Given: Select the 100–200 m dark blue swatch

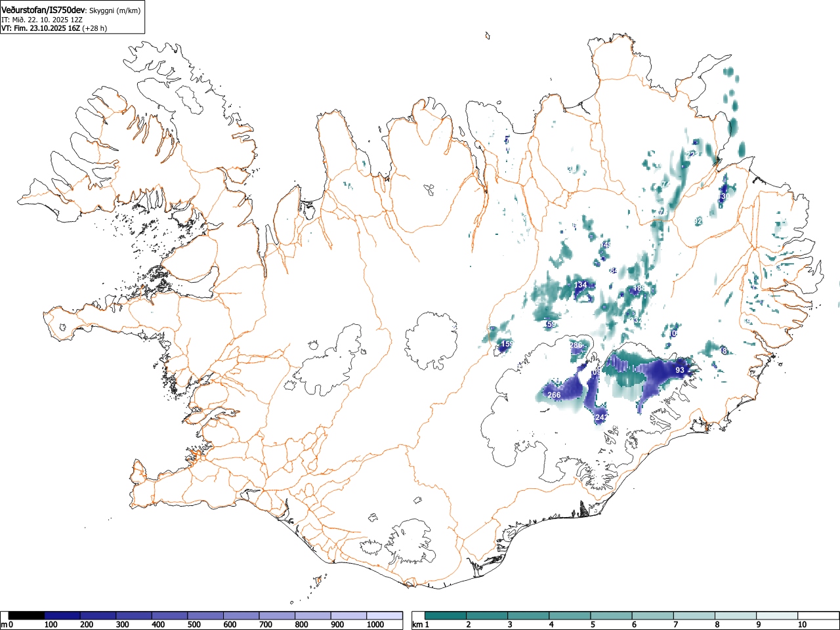Looking at the screenshot, I should point(62,616).
